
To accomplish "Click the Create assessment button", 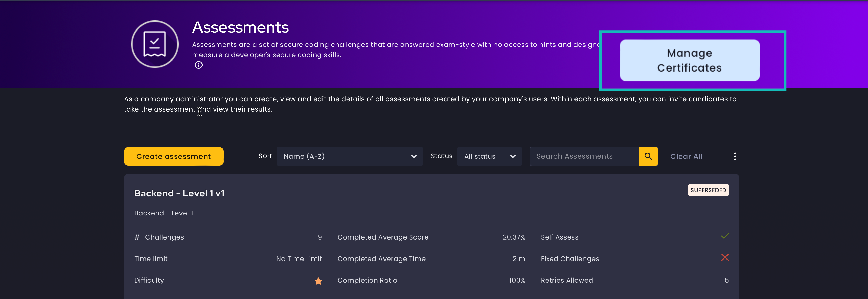I will (173, 156).
